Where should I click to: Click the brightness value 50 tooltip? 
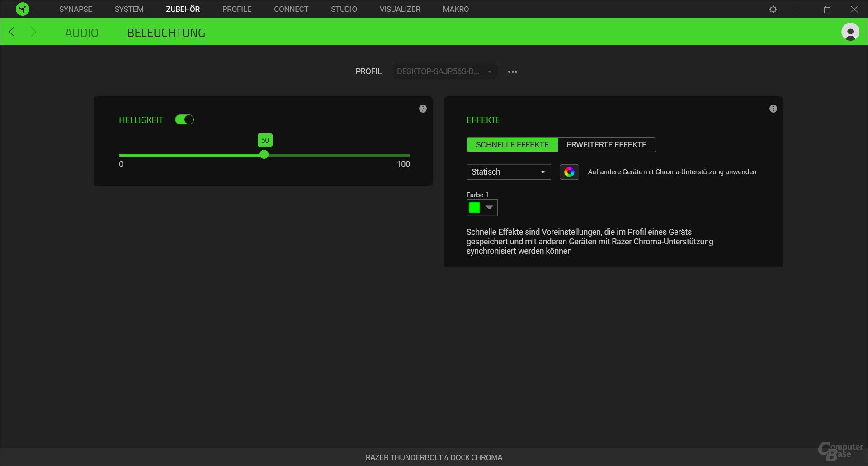click(265, 140)
